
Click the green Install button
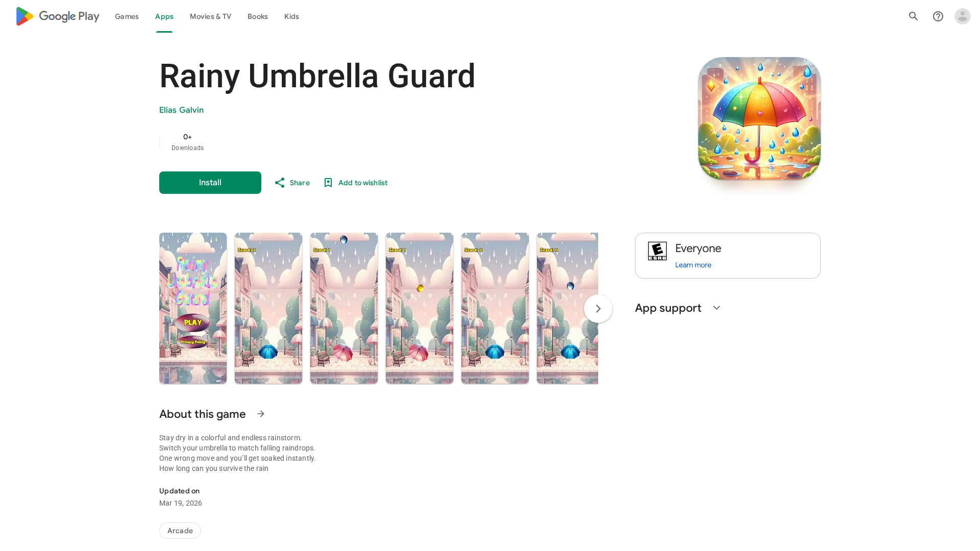210,183
